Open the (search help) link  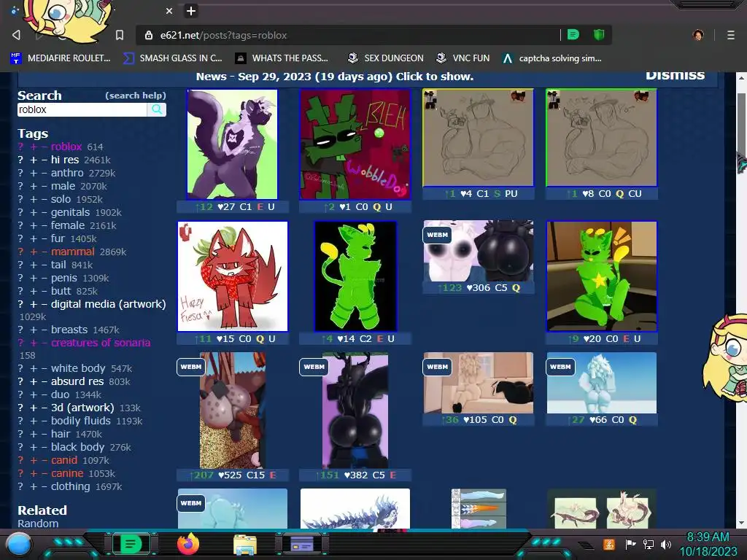[136, 96]
